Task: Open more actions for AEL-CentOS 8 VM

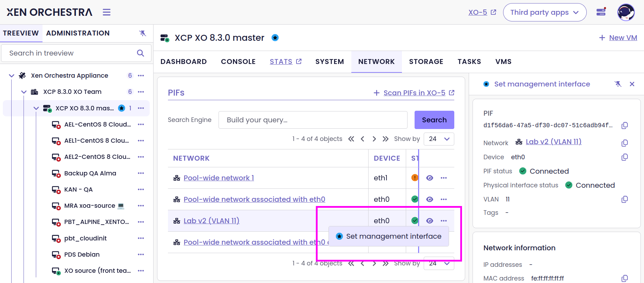Action: tap(141, 124)
